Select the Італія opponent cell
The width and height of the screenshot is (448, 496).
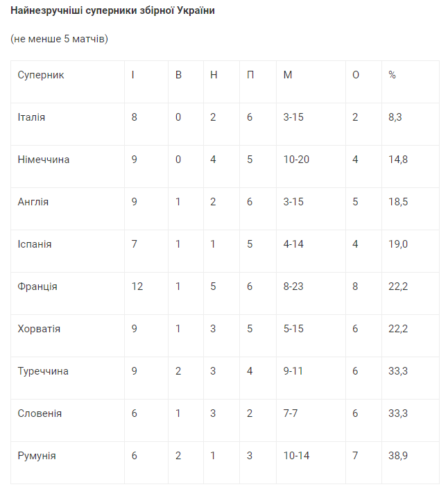(x=31, y=117)
